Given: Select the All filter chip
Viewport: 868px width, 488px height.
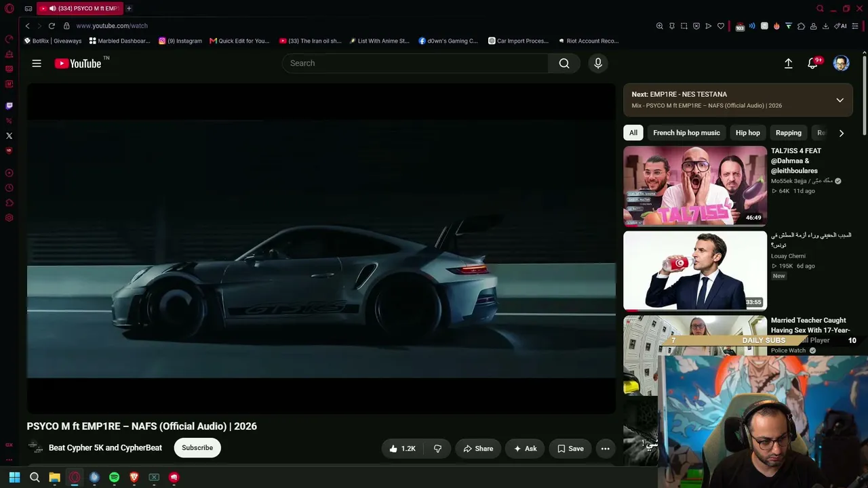Looking at the screenshot, I should [x=633, y=133].
